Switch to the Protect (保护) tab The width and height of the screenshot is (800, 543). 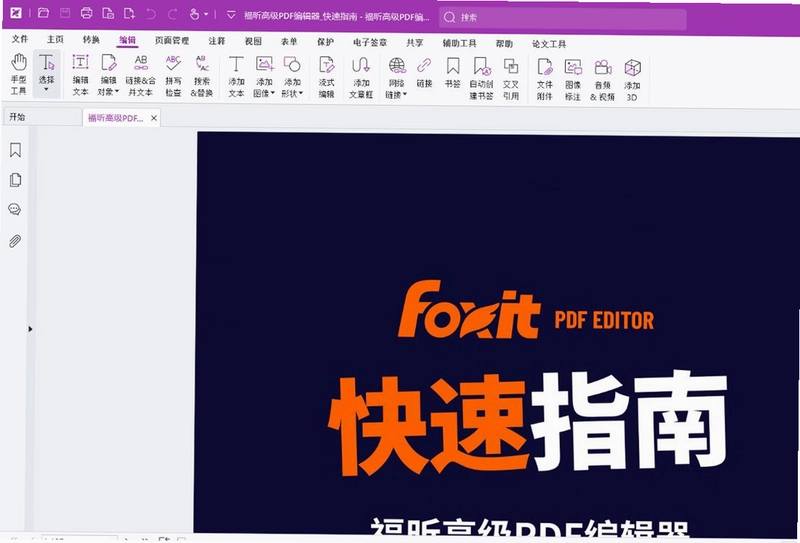325,42
